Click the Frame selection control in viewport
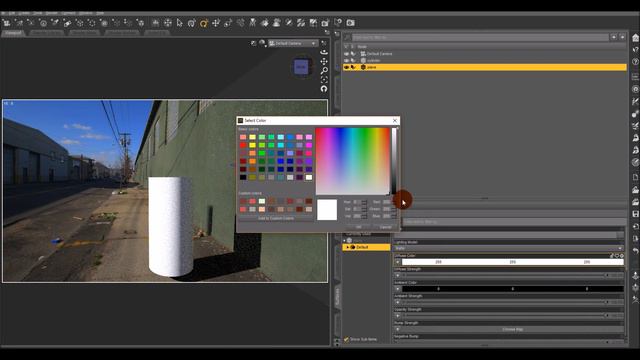The image size is (640, 360). tap(324, 79)
